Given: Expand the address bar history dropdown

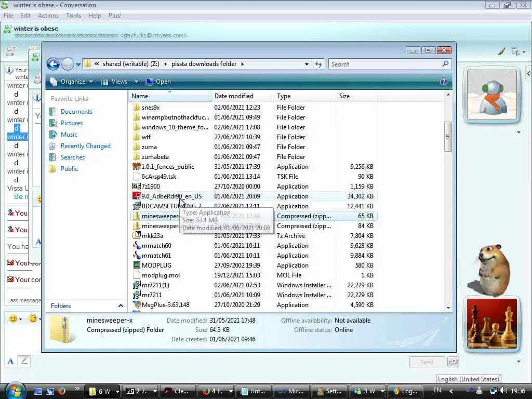Looking at the screenshot, I should (307, 64).
